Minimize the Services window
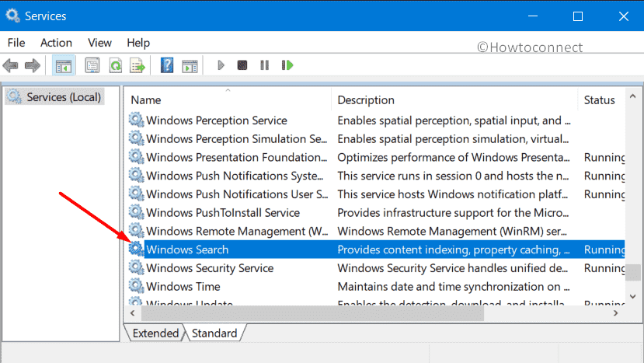This screenshot has height=363, width=644. click(533, 16)
